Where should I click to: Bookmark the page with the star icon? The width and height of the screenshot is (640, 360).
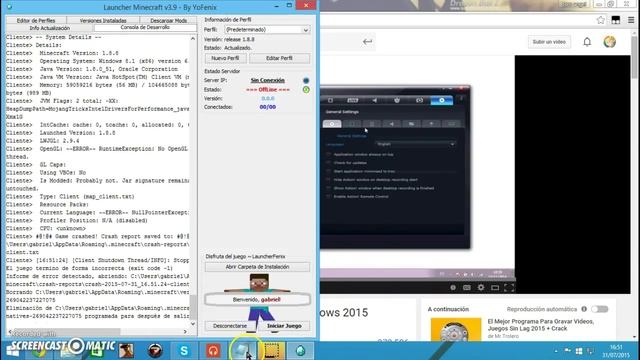point(600,20)
